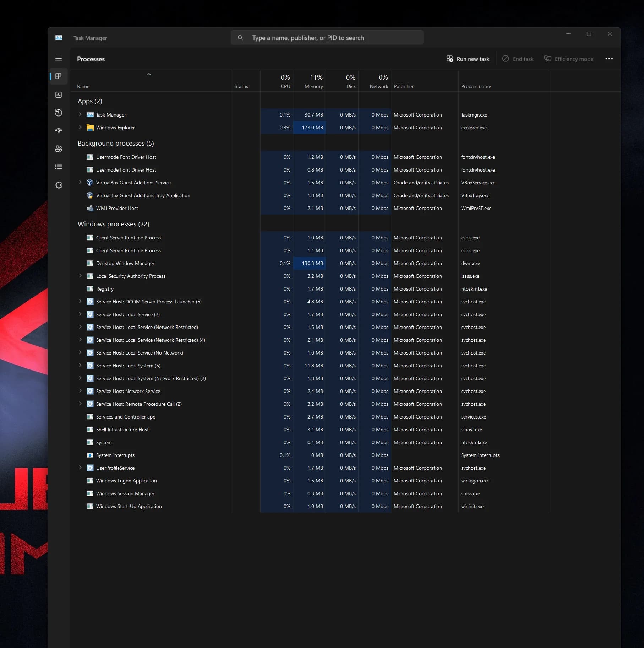Sort by the Name column header
Image resolution: width=644 pixels, height=648 pixels.
pyautogui.click(x=151, y=81)
